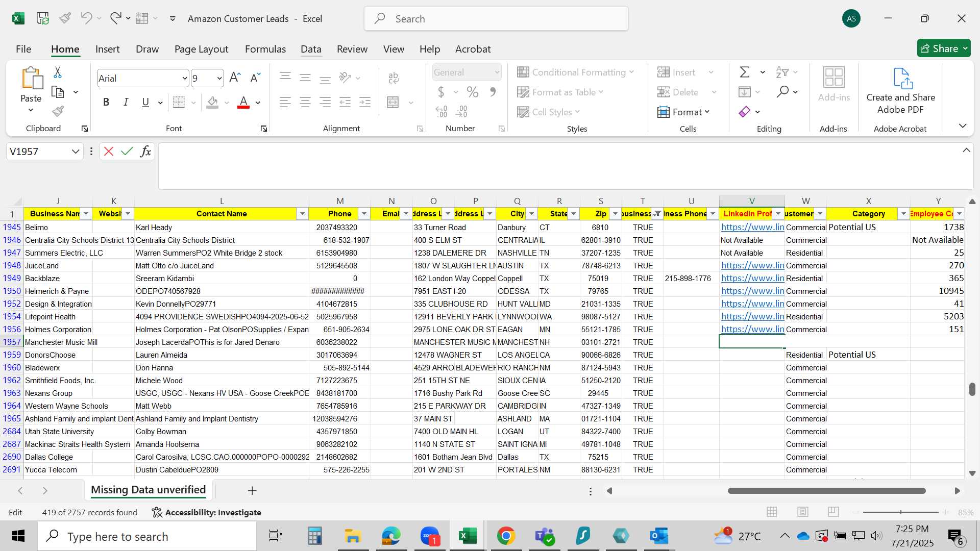
Task: Open the font size dropdown
Action: [219, 78]
